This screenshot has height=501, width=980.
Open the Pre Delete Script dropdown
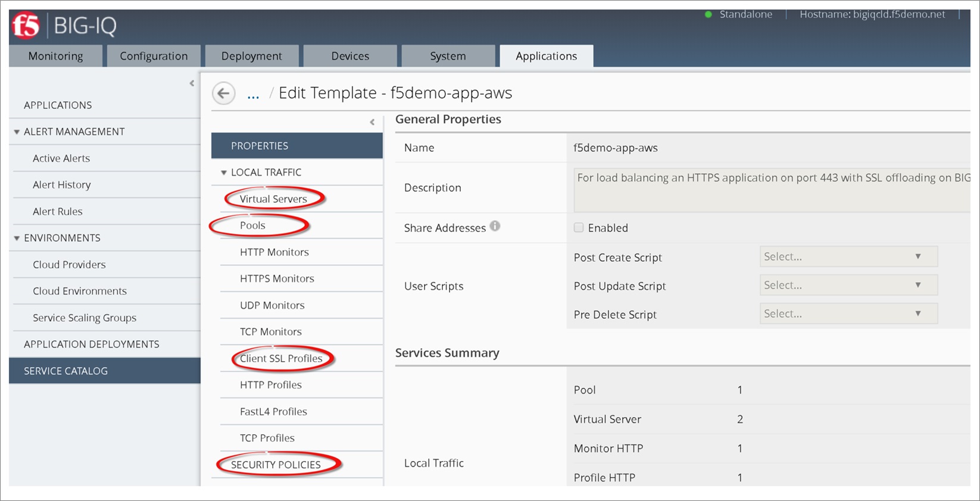(x=848, y=314)
